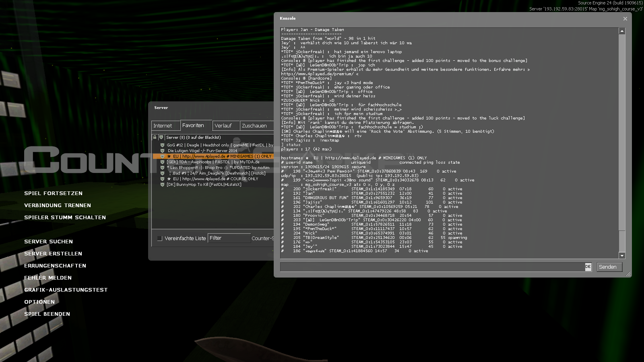Viewport: 644px width, 362px height.
Task: Click the TB|DreamStyle spawning status line
Action: click(374, 238)
